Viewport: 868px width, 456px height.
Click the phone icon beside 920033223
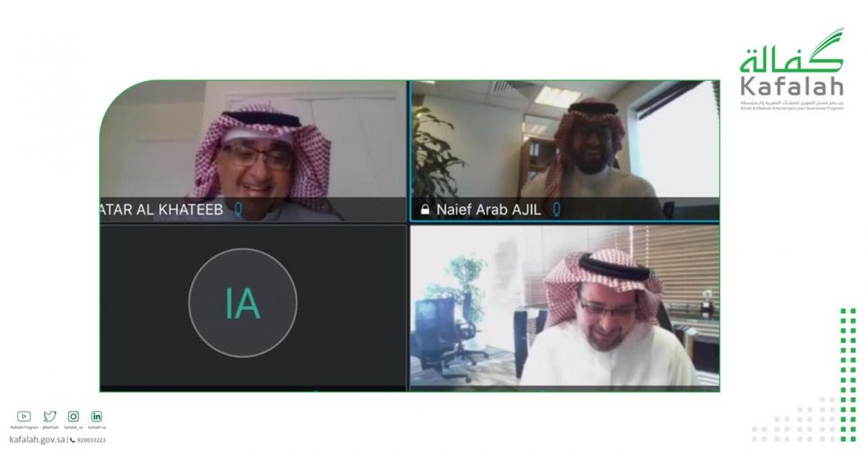pos(73,440)
